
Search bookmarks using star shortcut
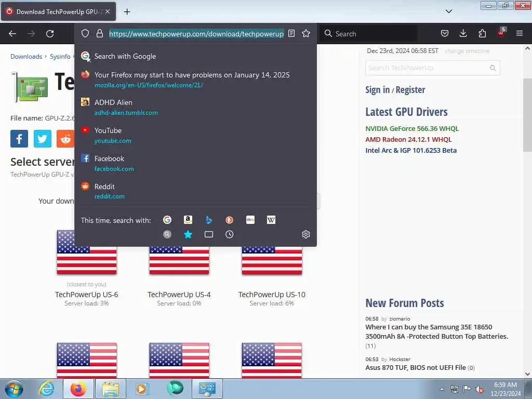188,234
